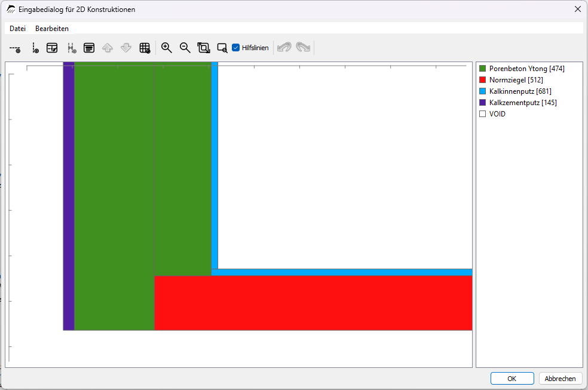The image size is (588, 390).
Task: Select the purple Kalkzementputz swatch
Action: tap(483, 102)
